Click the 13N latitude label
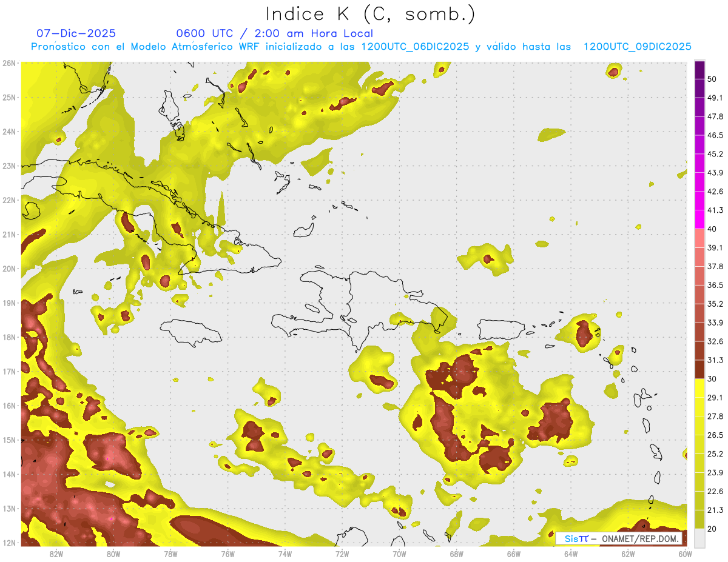 point(9,508)
